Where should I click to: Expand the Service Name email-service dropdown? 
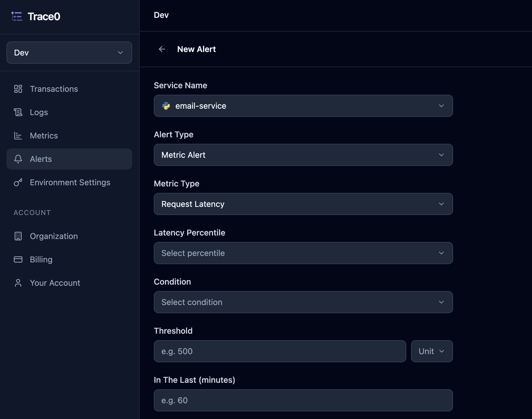click(x=303, y=106)
